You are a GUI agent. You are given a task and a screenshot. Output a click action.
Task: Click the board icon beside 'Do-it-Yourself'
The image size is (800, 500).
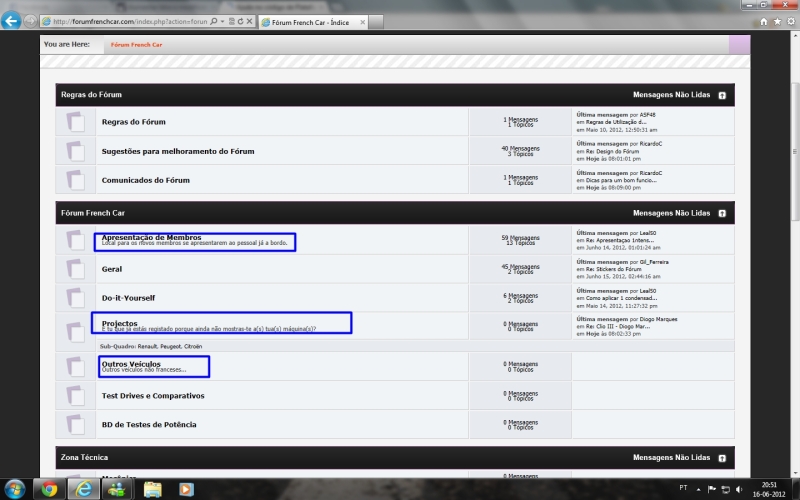pos(76,298)
